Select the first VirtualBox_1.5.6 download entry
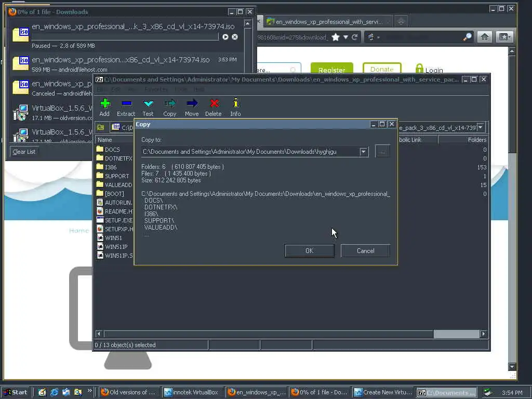Viewport: 532px width, 399px height. (x=51, y=112)
